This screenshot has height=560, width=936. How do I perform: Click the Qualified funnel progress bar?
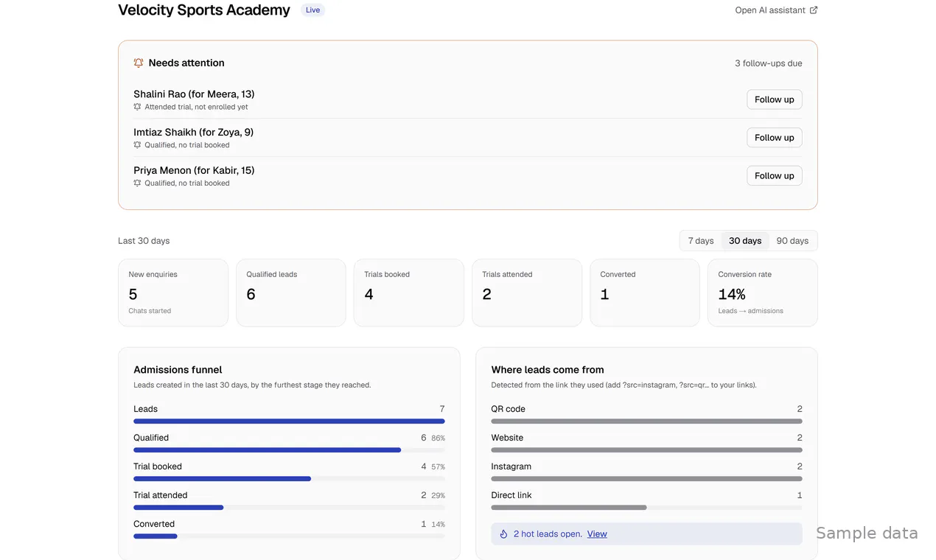[289, 450]
